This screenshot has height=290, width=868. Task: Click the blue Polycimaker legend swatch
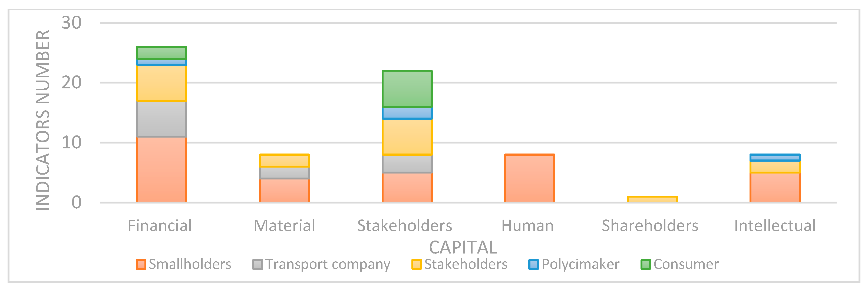pos(533,264)
